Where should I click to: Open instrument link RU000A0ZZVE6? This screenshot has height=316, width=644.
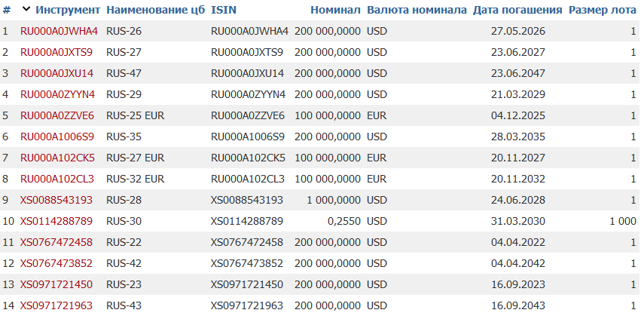tap(57, 115)
